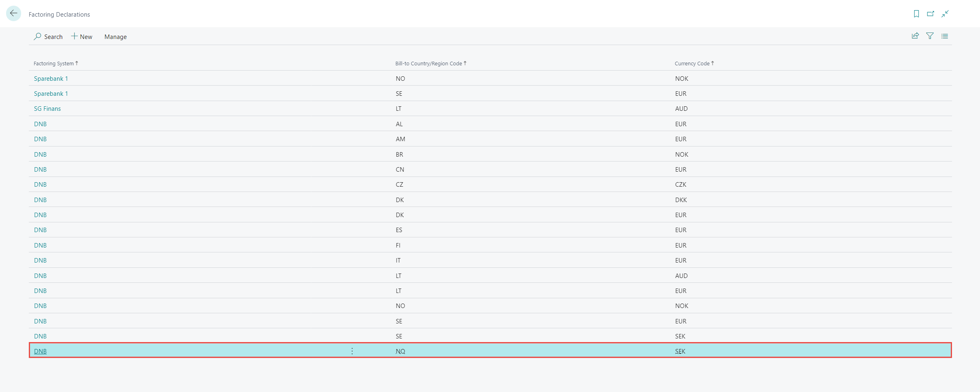
Task: Open the filter pane
Action: click(x=930, y=36)
